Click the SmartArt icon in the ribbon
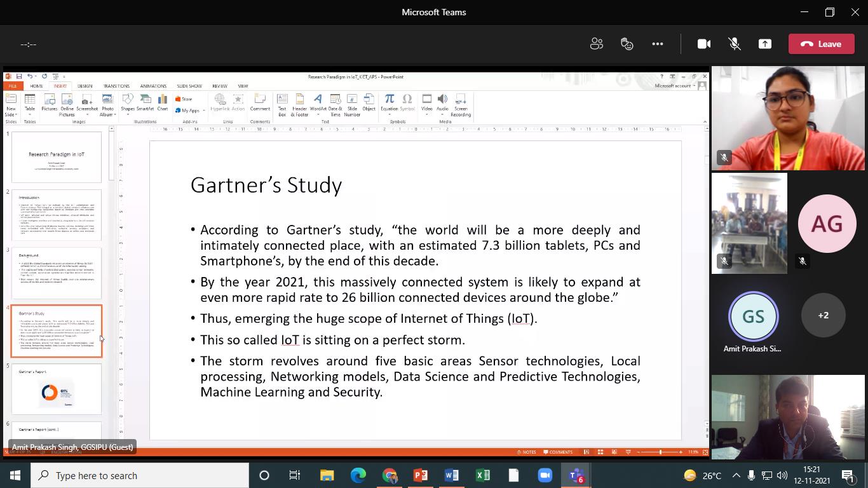 pos(146,100)
